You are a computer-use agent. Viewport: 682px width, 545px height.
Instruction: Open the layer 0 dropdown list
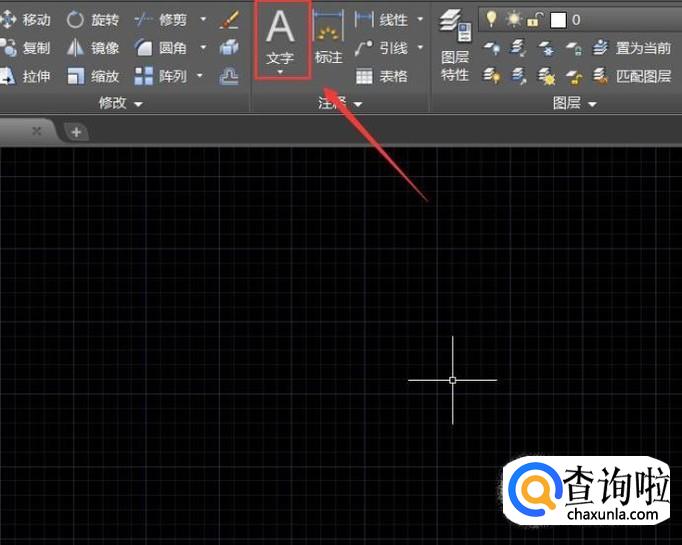[580, 20]
